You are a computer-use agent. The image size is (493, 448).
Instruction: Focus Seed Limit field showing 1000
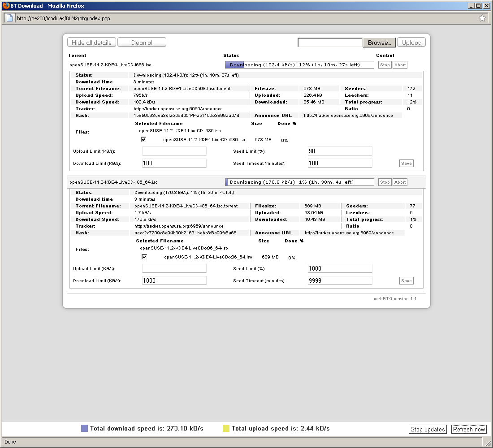point(340,268)
